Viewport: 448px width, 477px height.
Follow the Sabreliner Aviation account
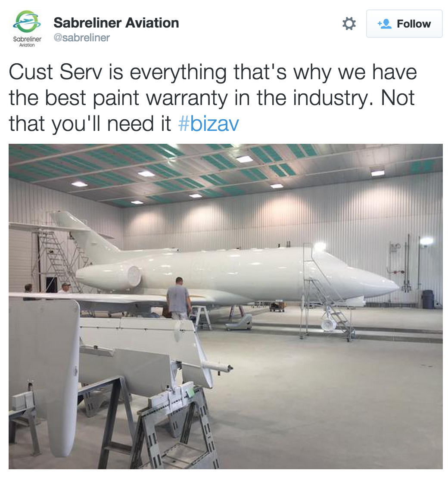tap(404, 24)
